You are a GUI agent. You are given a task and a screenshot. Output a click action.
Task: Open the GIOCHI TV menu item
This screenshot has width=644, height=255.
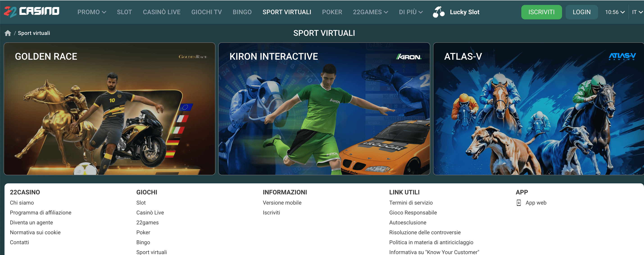pyautogui.click(x=206, y=12)
